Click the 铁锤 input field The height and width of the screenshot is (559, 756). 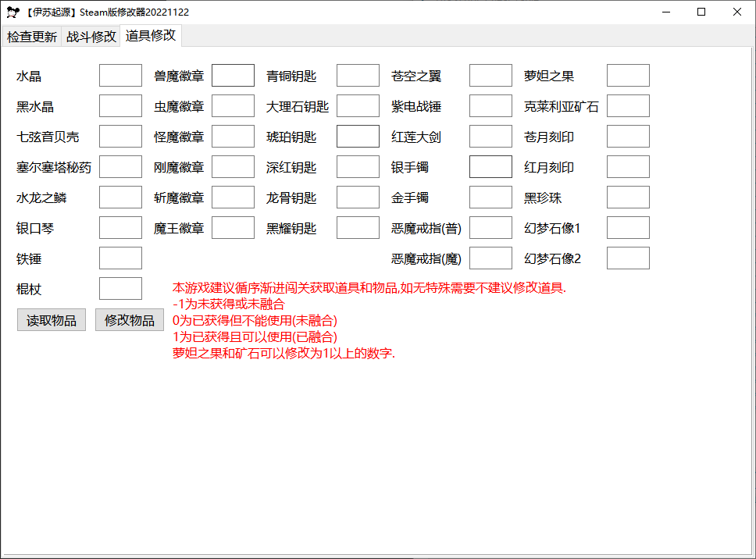coord(120,258)
